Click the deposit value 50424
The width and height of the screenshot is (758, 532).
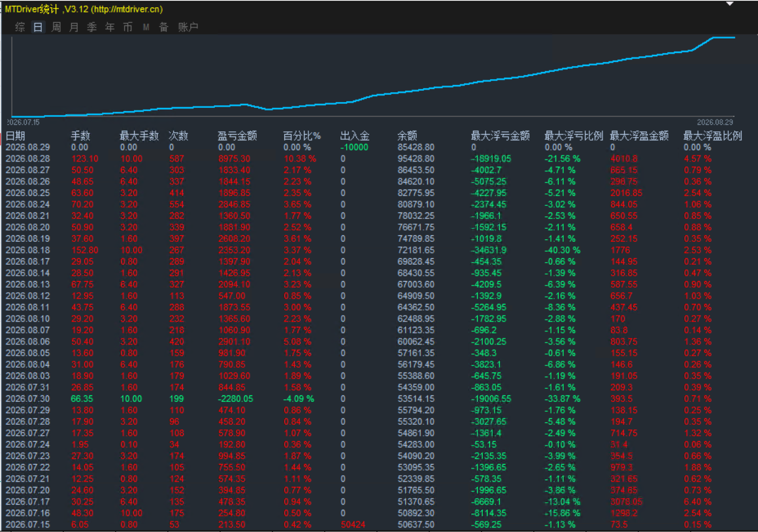(353, 525)
